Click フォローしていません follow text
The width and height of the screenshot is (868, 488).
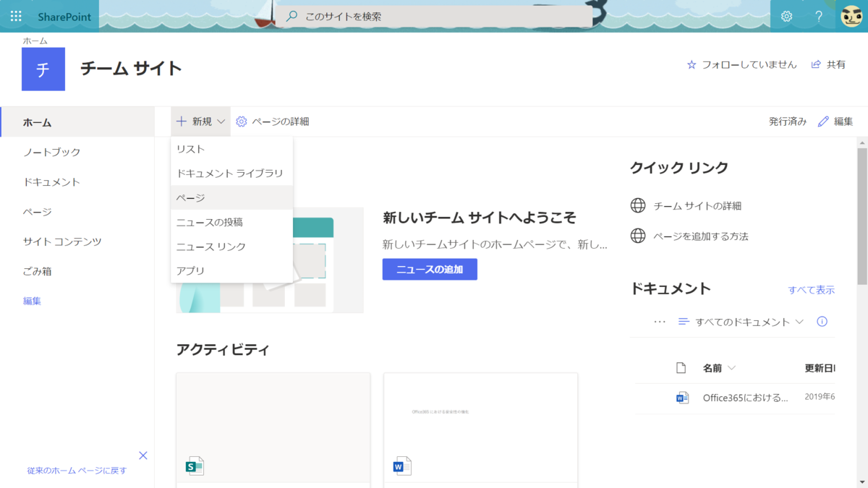tap(749, 64)
